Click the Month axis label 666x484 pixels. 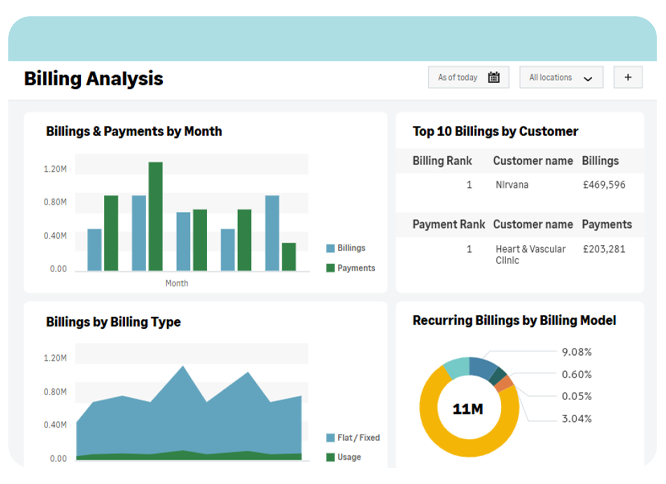click(177, 283)
